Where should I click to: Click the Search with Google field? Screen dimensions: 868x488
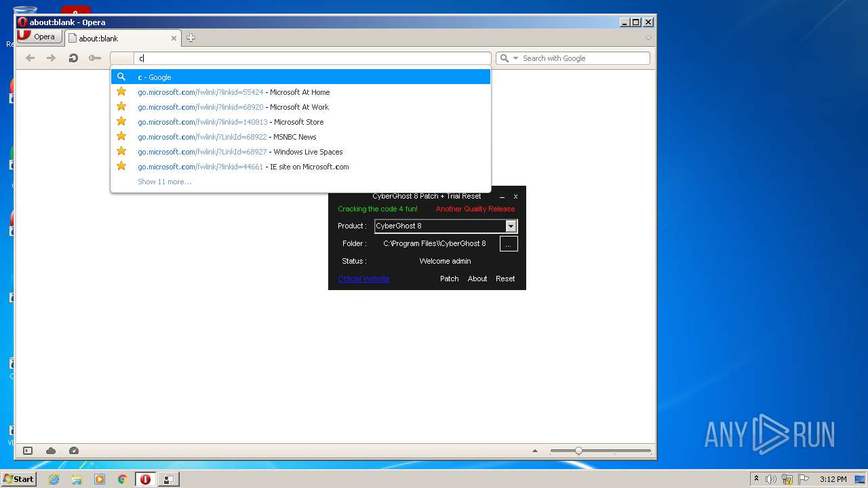coord(583,58)
